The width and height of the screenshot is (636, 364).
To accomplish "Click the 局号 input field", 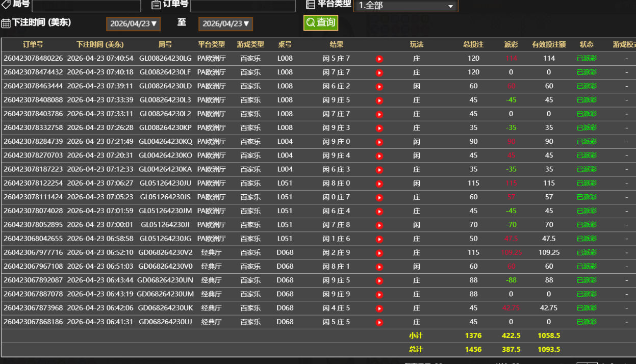I will 86,6.
